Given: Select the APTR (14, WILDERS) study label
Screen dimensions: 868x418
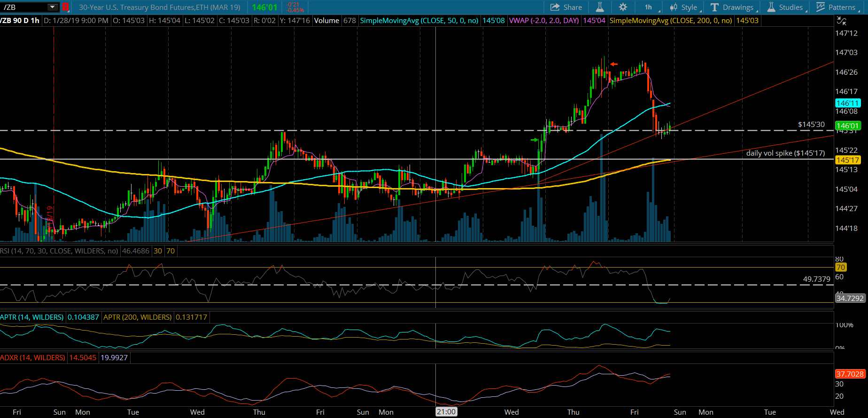Looking at the screenshot, I should pos(32,317).
